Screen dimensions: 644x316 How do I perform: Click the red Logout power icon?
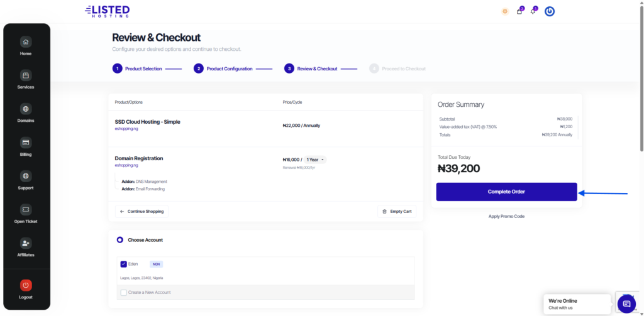click(x=26, y=285)
